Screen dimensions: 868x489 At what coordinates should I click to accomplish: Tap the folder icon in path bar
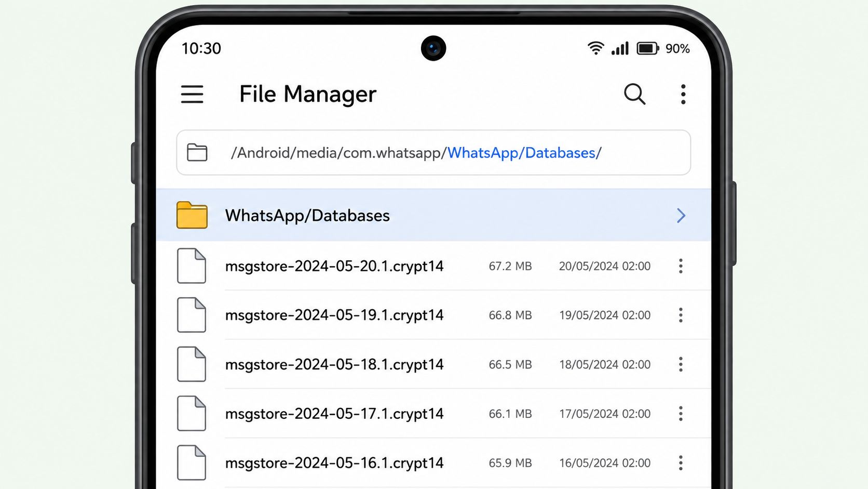coord(197,152)
